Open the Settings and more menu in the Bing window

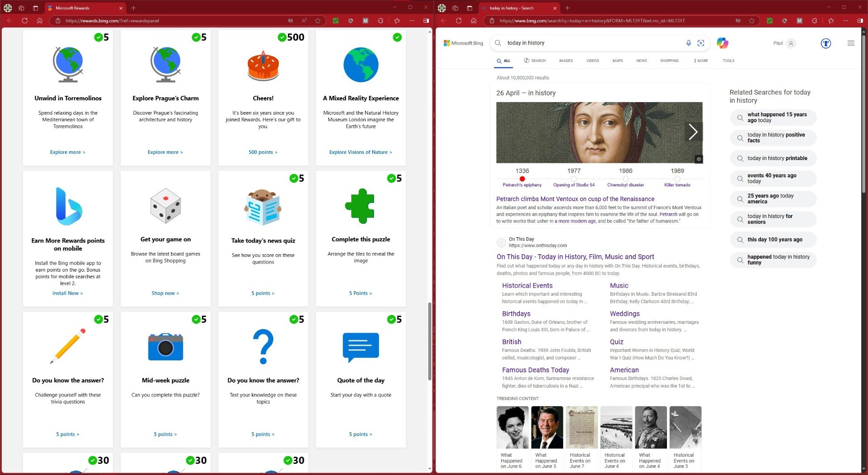[846, 21]
